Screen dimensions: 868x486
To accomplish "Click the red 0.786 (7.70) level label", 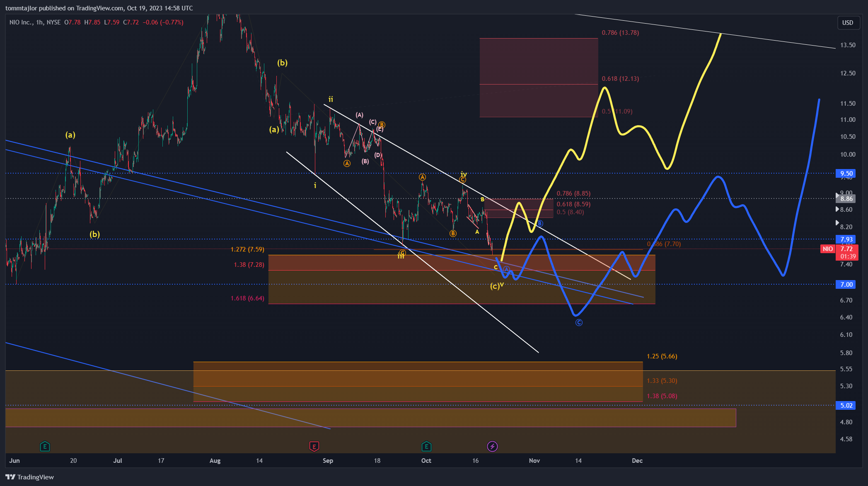I will click(x=664, y=244).
